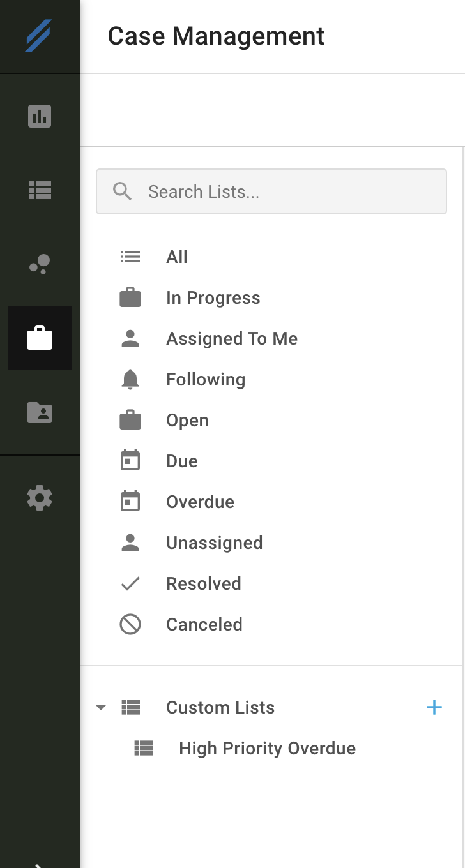Open the Assigned To Me list
The height and width of the screenshot is (868, 465).
click(x=232, y=338)
